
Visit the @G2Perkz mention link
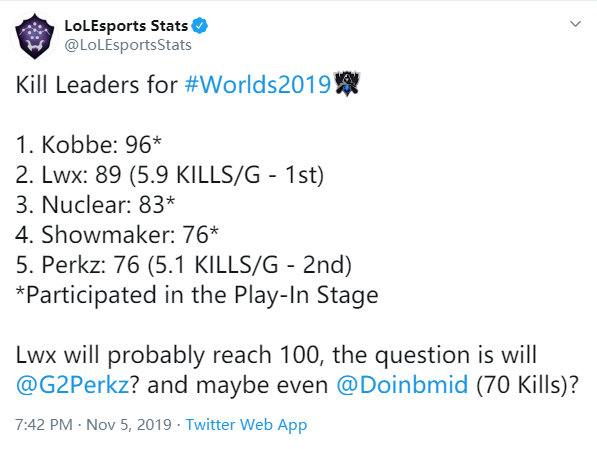pyautogui.click(x=73, y=385)
